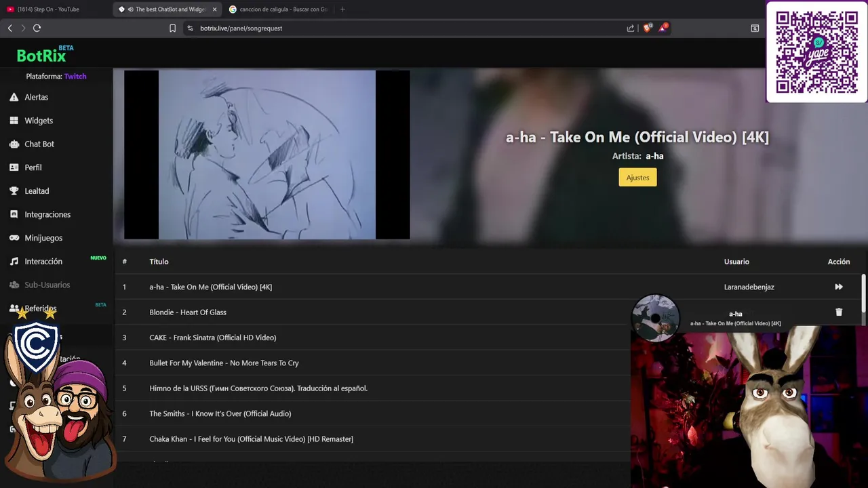The image size is (868, 488).
Task: Go back with the browser back arrow
Action: (x=9, y=28)
